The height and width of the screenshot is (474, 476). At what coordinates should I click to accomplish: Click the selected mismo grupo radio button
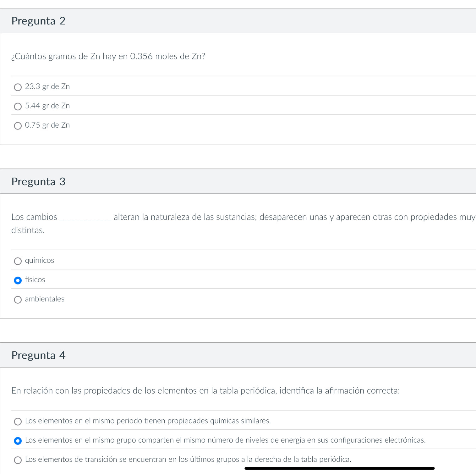coord(18,441)
